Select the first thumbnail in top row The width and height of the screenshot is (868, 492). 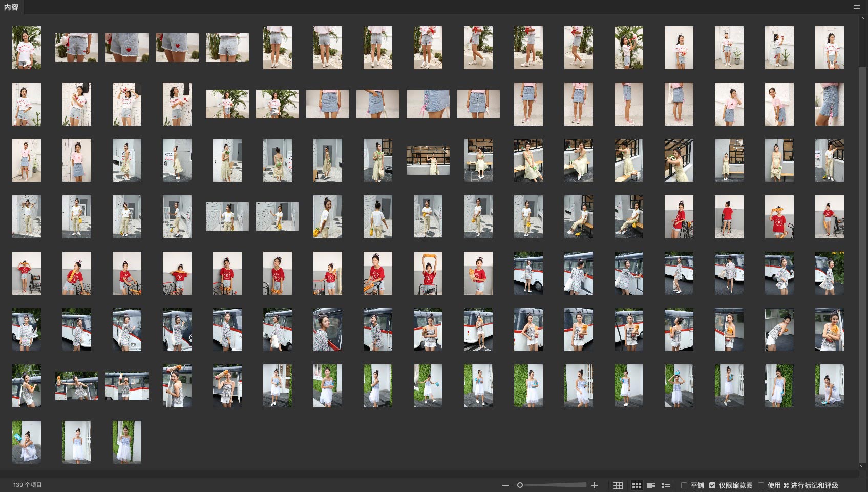pyautogui.click(x=27, y=48)
